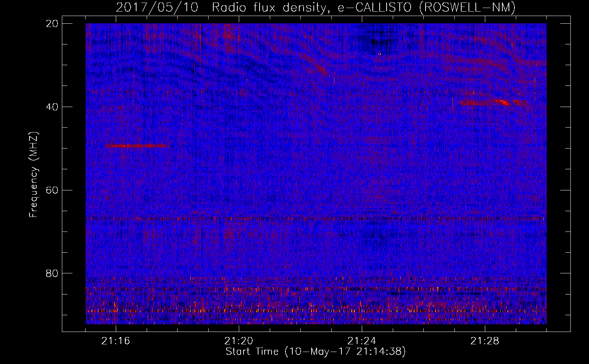Click the 'Start Time (10-May-17 21:14:38)' axis label
Image resolution: width=589 pixels, height=364 pixels.
316,352
